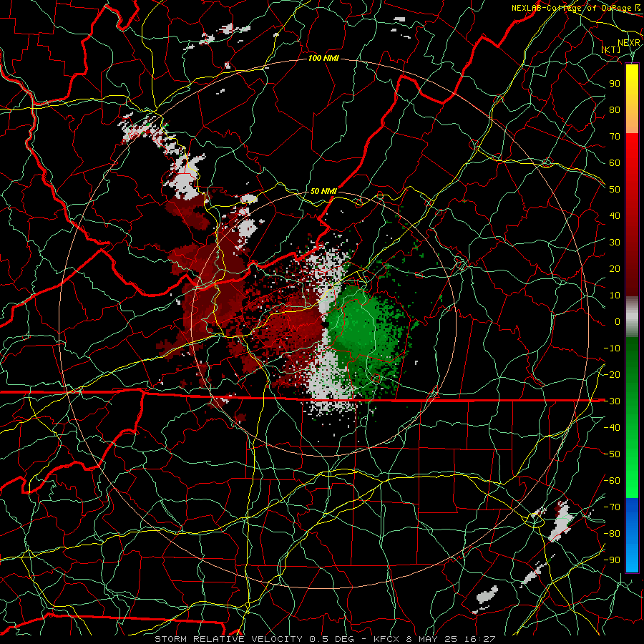Click the KFCX radar site identifier

(387, 639)
